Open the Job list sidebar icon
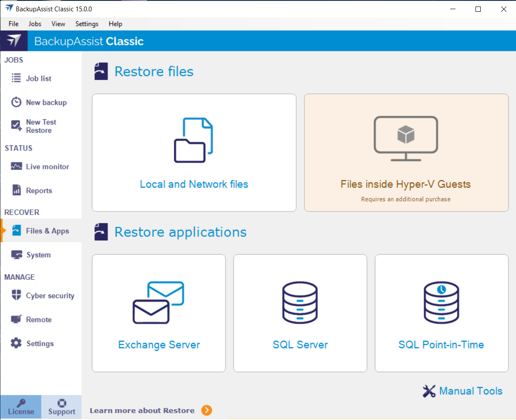Image resolution: width=516 pixels, height=420 pixels. pyautogui.click(x=16, y=78)
